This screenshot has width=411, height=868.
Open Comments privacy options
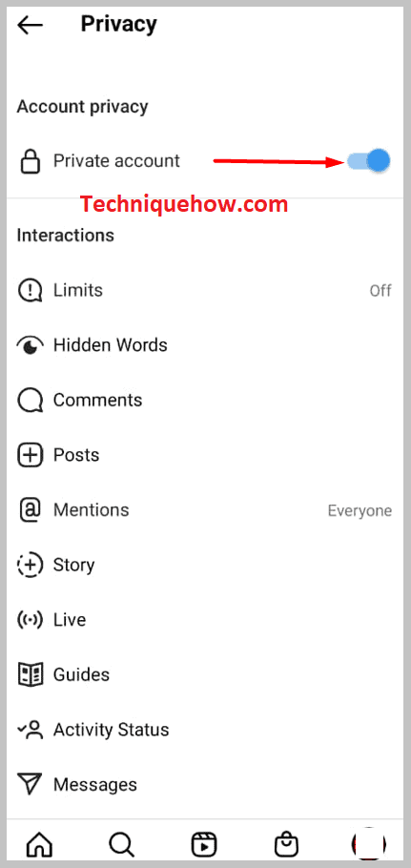[x=205, y=401]
